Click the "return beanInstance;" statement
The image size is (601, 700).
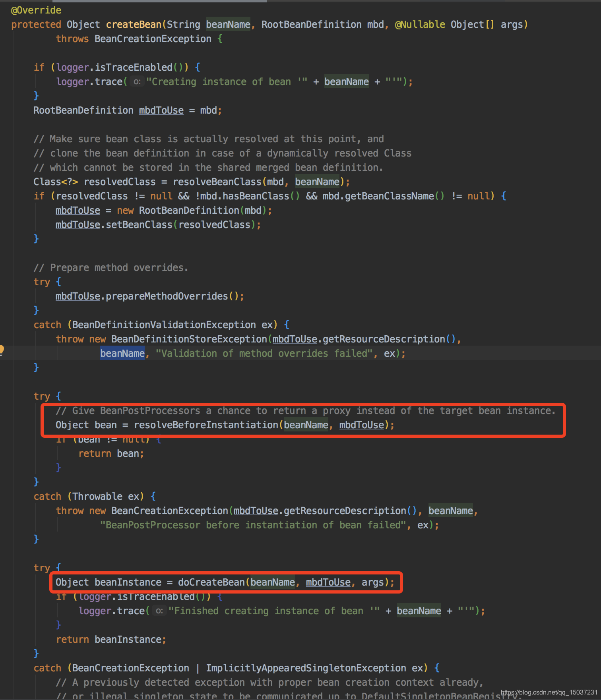111,640
